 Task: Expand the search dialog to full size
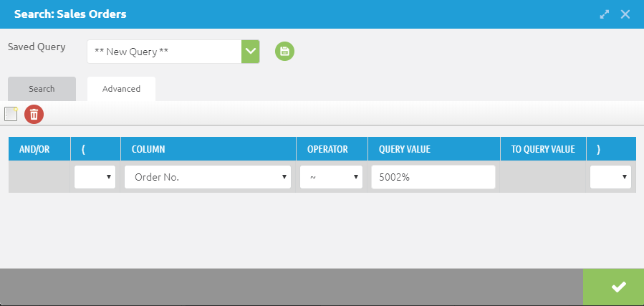coord(605,14)
